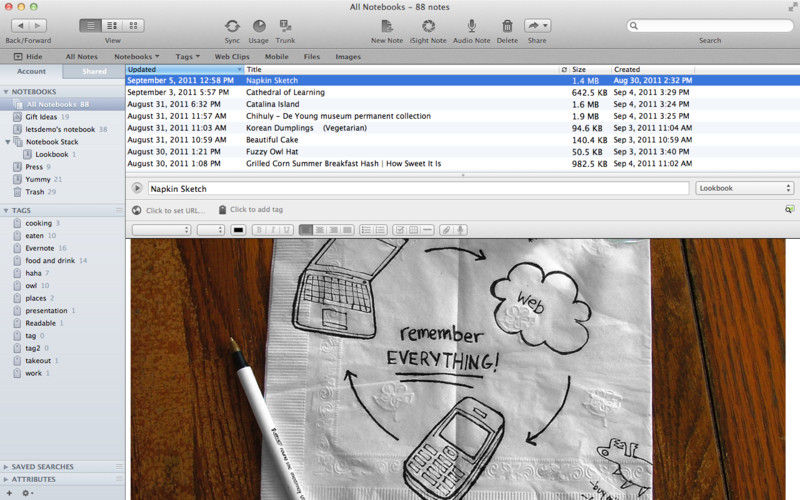Click the Search input field
This screenshot has width=800, height=500.
(x=710, y=26)
